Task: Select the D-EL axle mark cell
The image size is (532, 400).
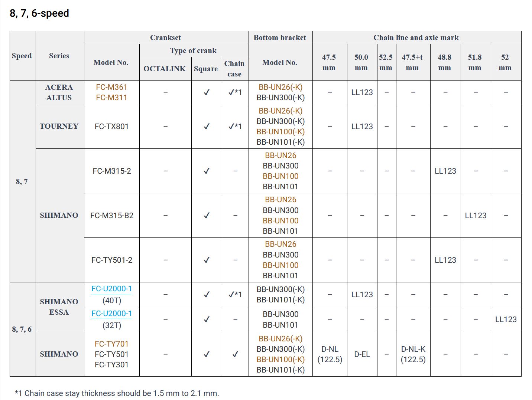Action: 362,354
